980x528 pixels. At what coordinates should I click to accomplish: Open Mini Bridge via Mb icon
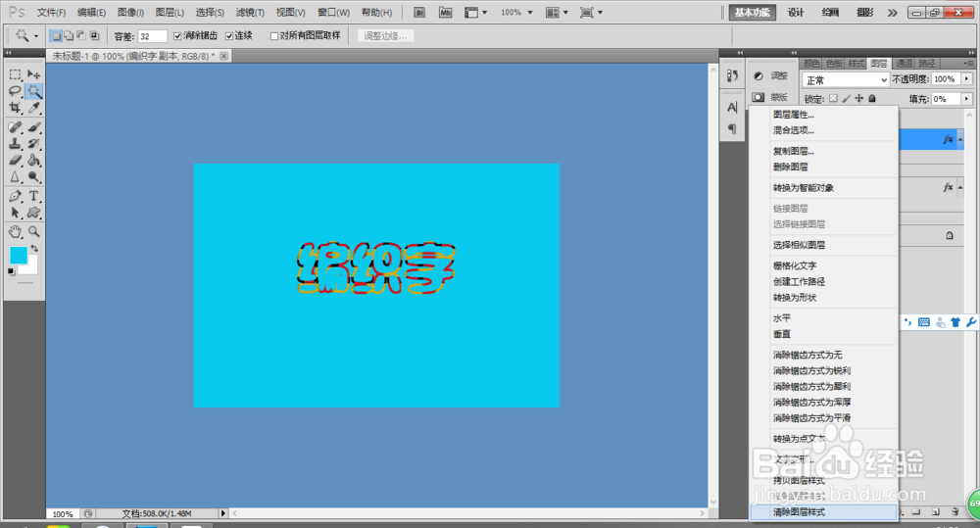(x=445, y=13)
